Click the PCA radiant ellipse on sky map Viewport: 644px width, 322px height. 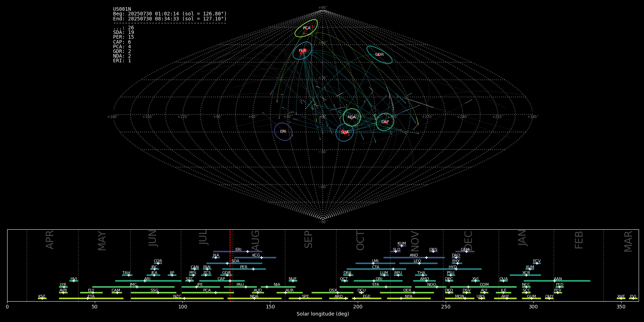point(306,28)
